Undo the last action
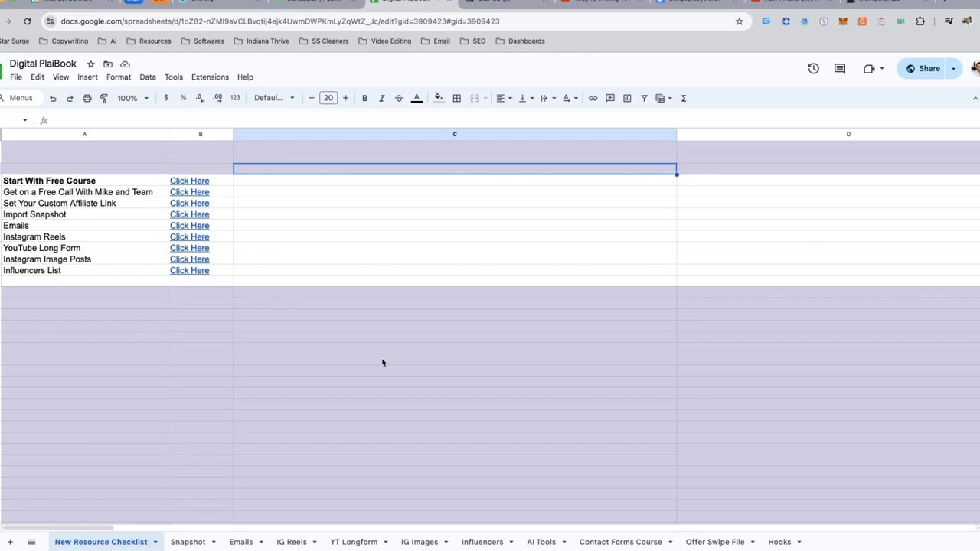Screen dimensions: 980x551 [53, 98]
